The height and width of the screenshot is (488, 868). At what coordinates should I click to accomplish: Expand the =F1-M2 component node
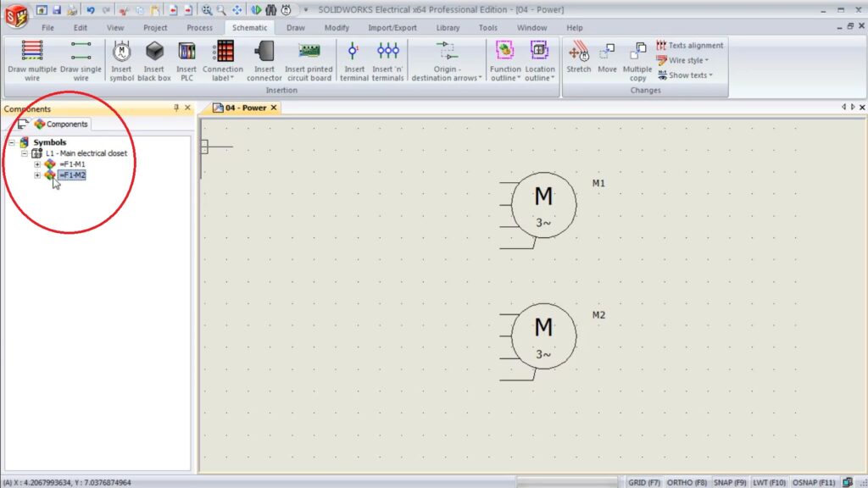37,175
